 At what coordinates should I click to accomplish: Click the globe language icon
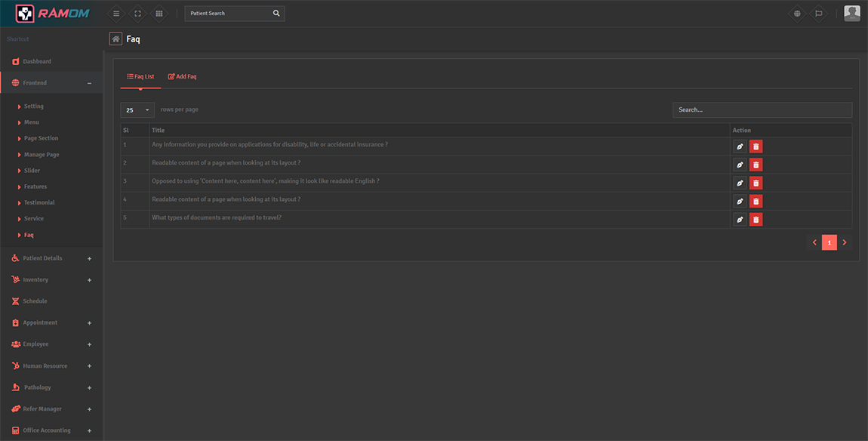[797, 14]
